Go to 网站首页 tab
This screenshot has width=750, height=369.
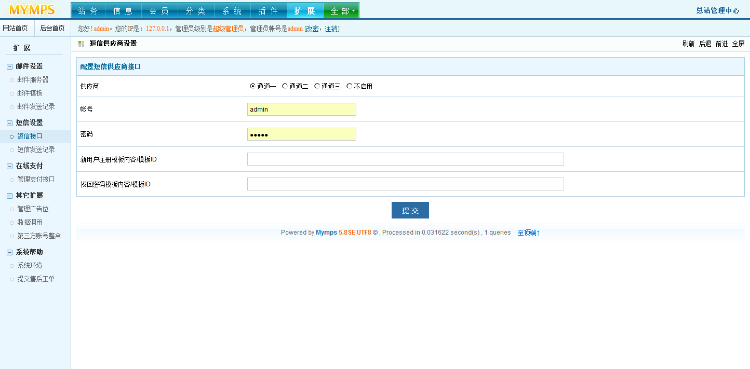(15, 28)
